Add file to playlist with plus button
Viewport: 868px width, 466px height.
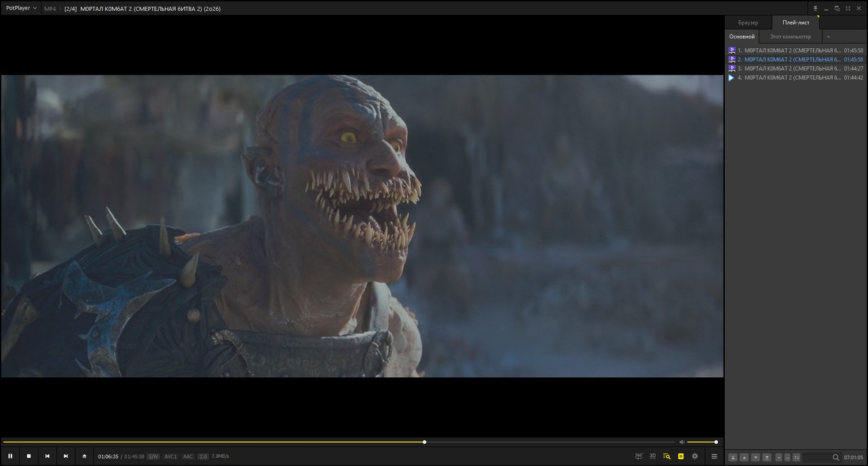point(779,457)
